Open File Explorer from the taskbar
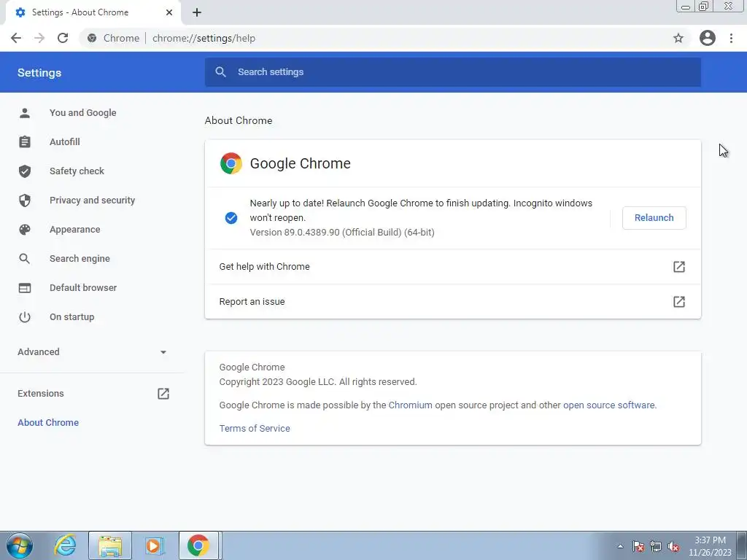 coord(110,545)
